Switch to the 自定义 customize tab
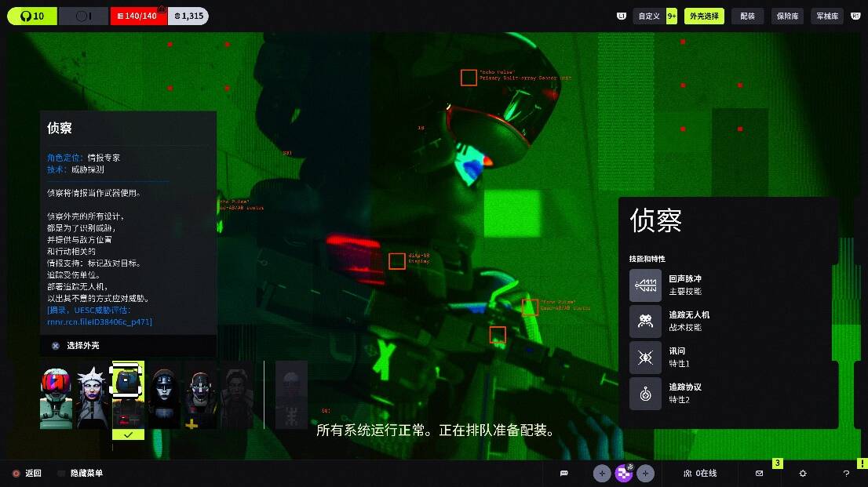Image resolution: width=868 pixels, height=487 pixels. coord(648,16)
